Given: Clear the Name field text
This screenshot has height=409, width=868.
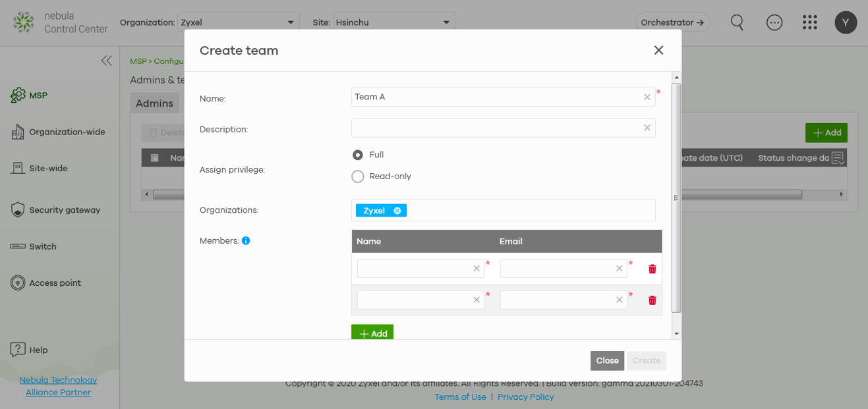Looking at the screenshot, I should pyautogui.click(x=647, y=97).
